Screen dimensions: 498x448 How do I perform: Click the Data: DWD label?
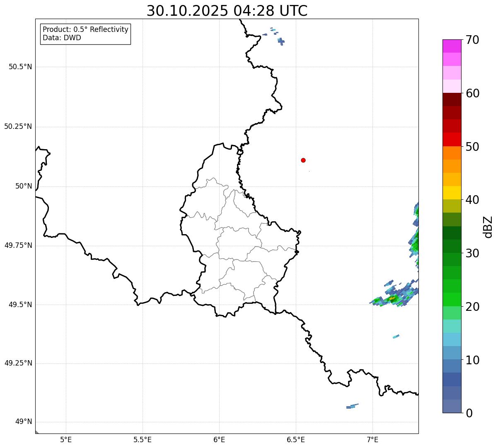(x=62, y=38)
